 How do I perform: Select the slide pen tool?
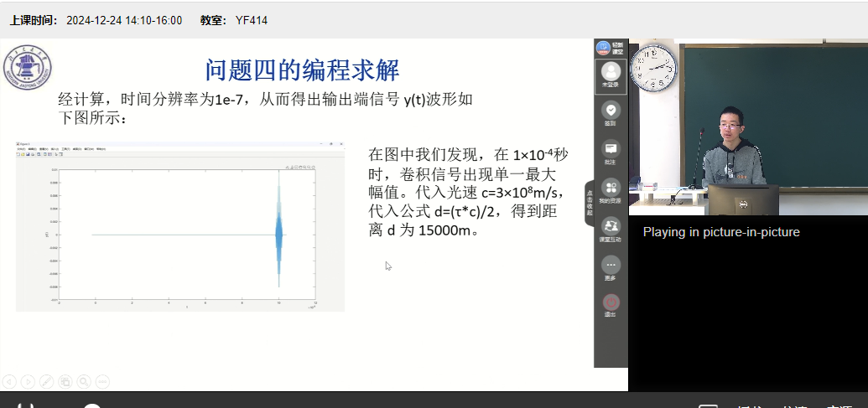click(47, 381)
